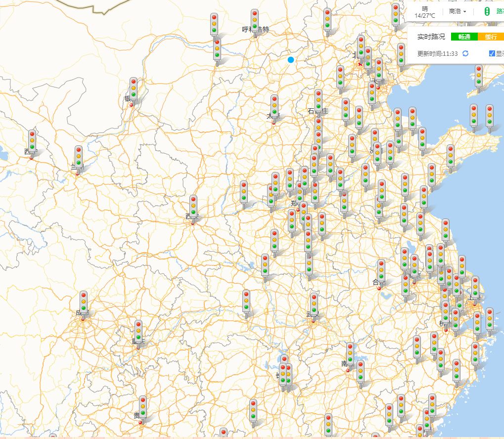Open the 商洛 city dropdown
This screenshot has width=504, height=439.
[x=458, y=11]
